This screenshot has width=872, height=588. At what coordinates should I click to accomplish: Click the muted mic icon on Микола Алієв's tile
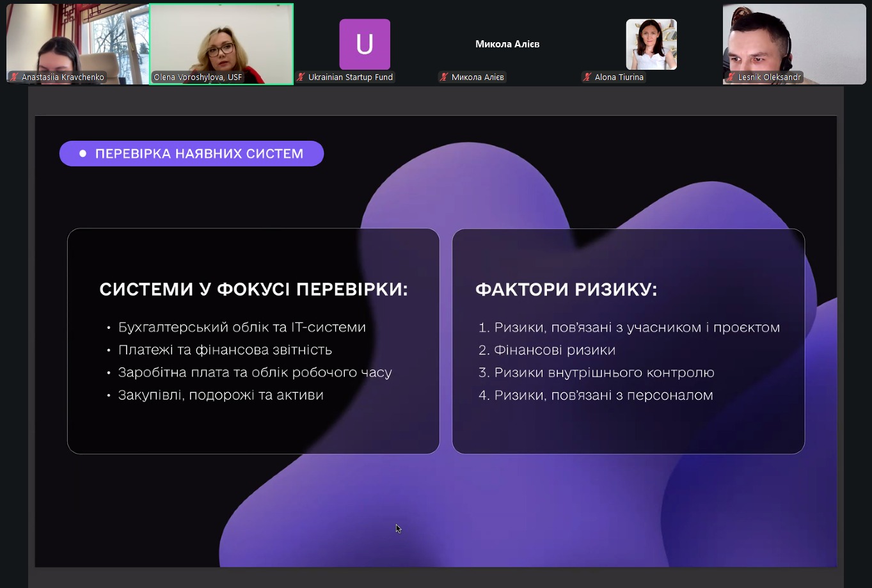pyautogui.click(x=444, y=77)
